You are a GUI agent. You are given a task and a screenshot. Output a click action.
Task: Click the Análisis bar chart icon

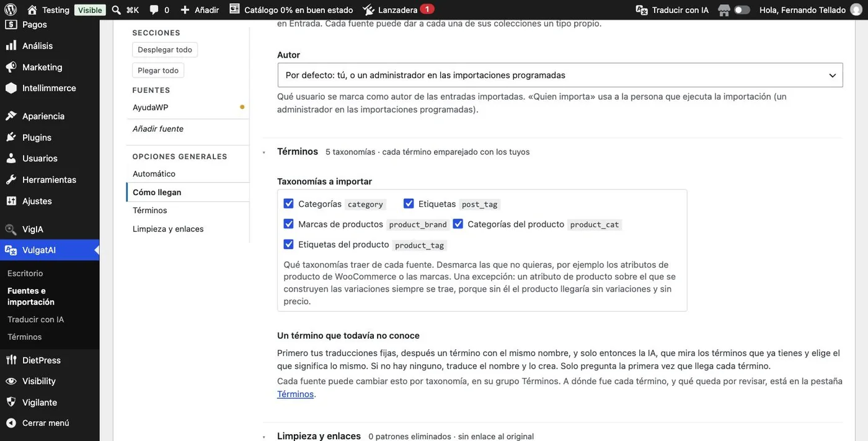coord(11,46)
